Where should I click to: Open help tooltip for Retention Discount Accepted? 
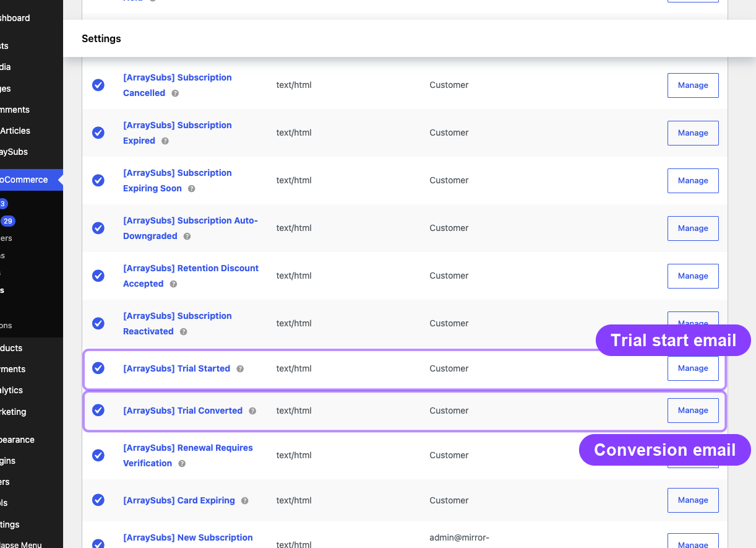tap(174, 284)
